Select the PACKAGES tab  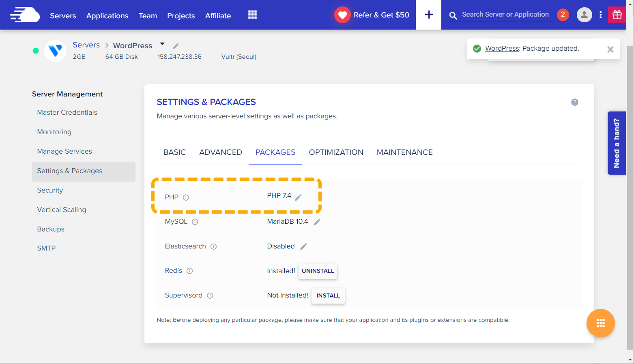tap(275, 152)
